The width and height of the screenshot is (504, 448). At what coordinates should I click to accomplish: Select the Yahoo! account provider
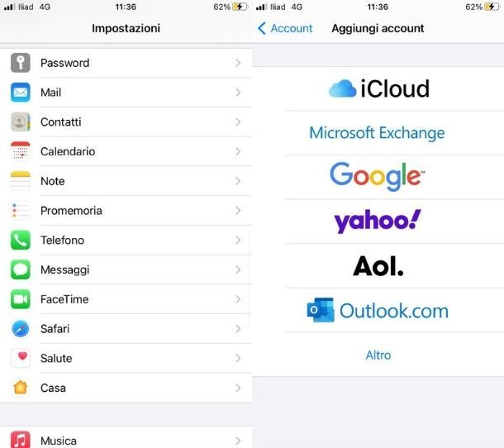pyautogui.click(x=378, y=221)
